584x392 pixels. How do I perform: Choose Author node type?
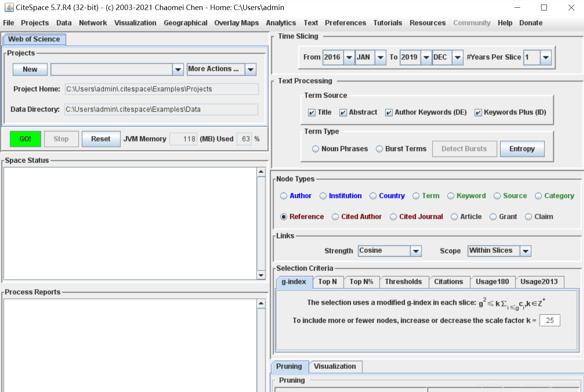pos(284,196)
